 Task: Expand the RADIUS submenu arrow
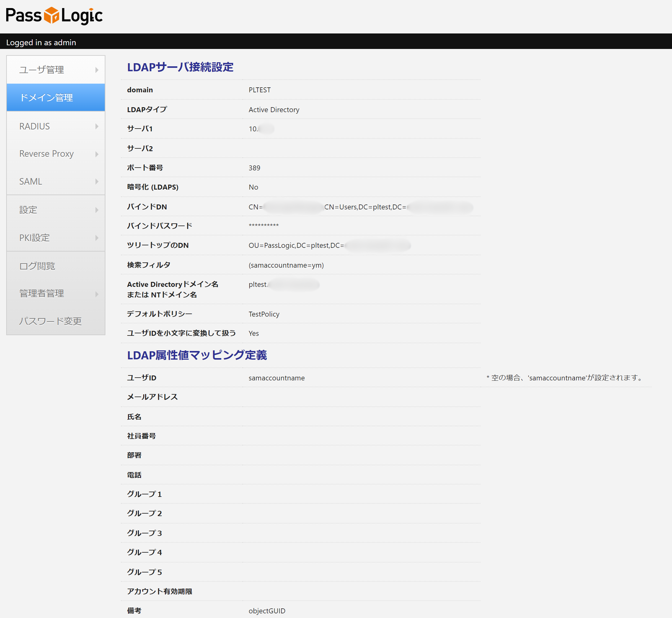(97, 126)
